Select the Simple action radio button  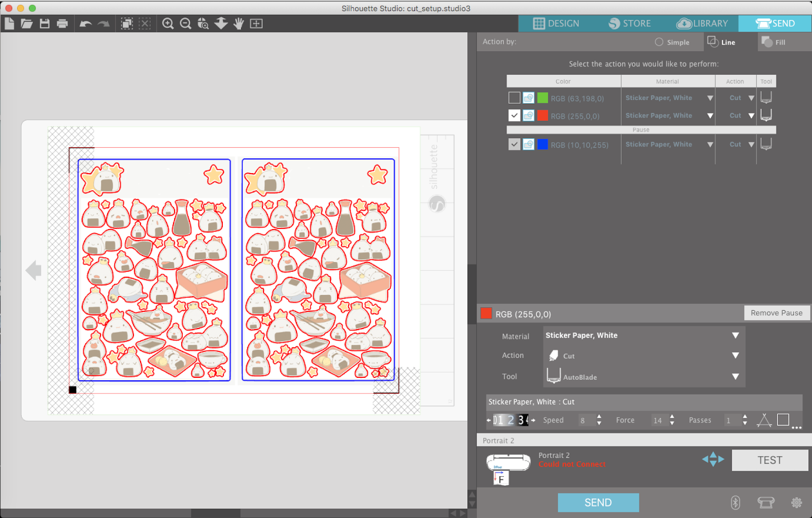[x=659, y=42]
